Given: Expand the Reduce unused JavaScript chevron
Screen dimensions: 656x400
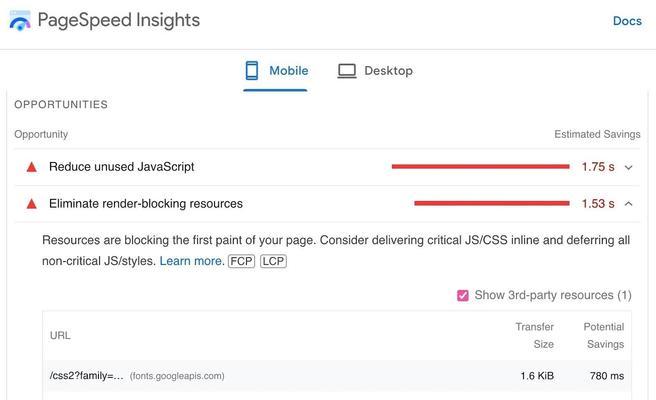Looking at the screenshot, I should (x=628, y=167).
